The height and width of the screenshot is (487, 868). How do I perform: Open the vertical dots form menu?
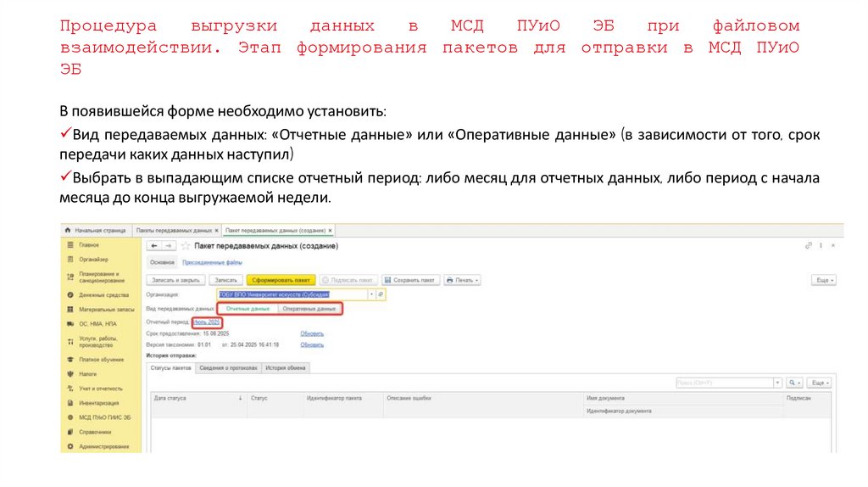(821, 245)
